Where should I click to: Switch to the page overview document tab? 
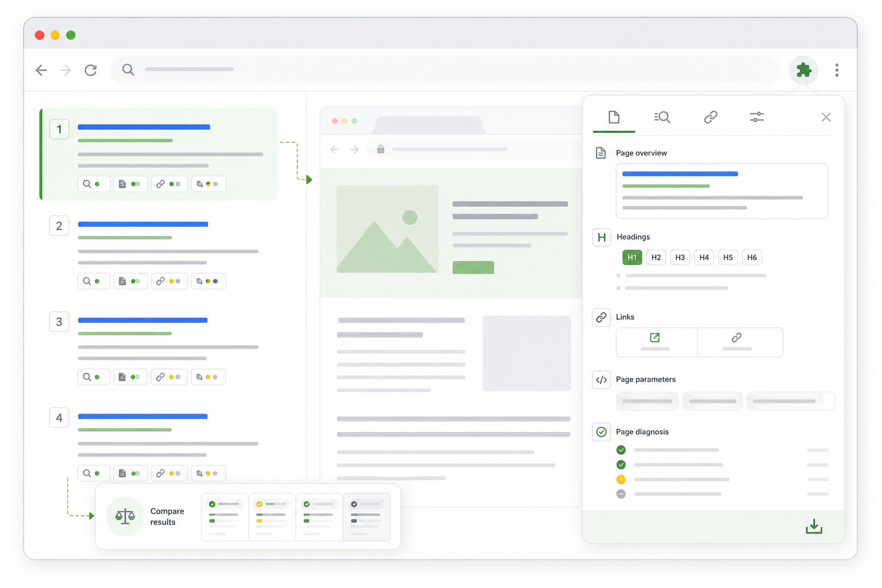click(614, 117)
